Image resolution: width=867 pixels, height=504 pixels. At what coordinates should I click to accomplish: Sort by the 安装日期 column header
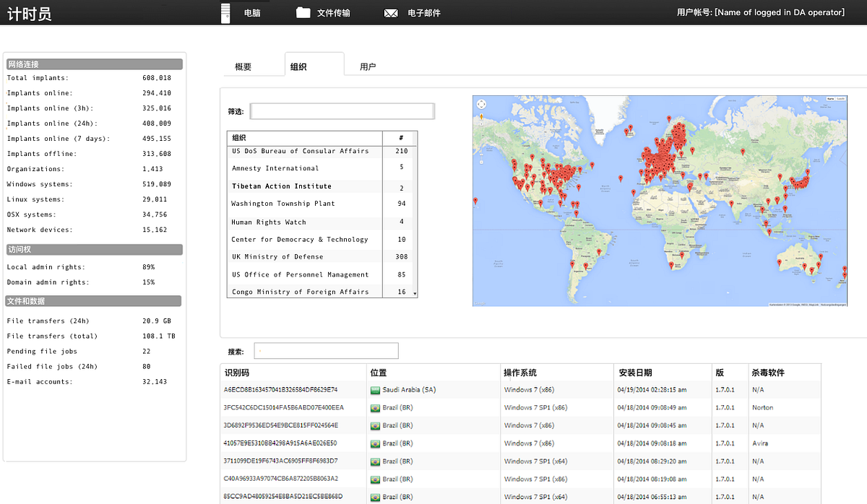(x=636, y=373)
